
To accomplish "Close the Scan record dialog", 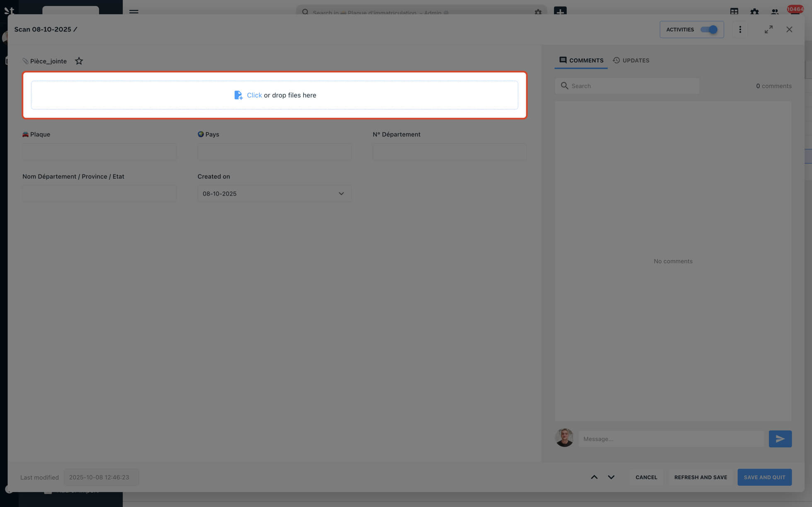I will 789,29.
